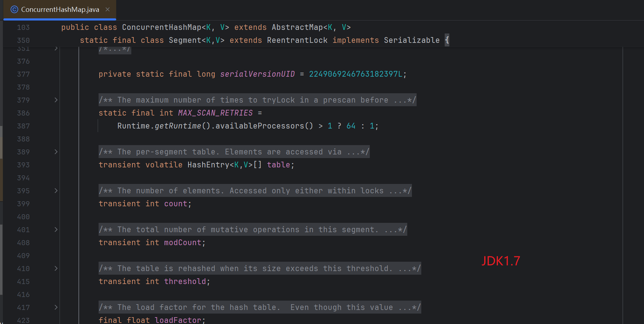The height and width of the screenshot is (324, 644).
Task: Click the folded per-segment table comment
Action: [x=234, y=152]
